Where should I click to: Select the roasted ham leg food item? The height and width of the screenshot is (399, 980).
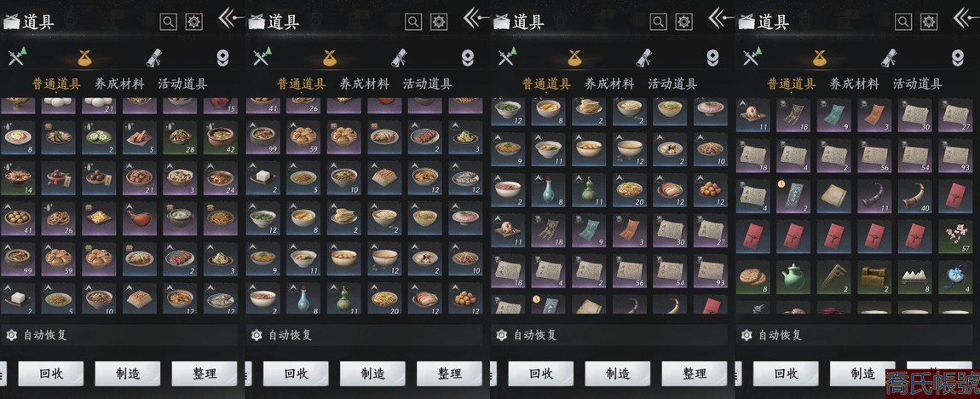coord(140,217)
